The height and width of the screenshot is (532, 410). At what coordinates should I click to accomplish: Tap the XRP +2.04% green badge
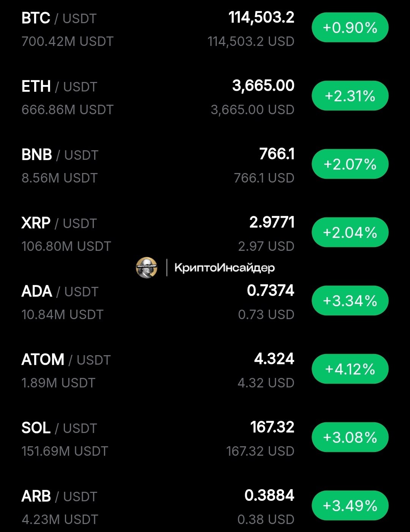coord(350,232)
